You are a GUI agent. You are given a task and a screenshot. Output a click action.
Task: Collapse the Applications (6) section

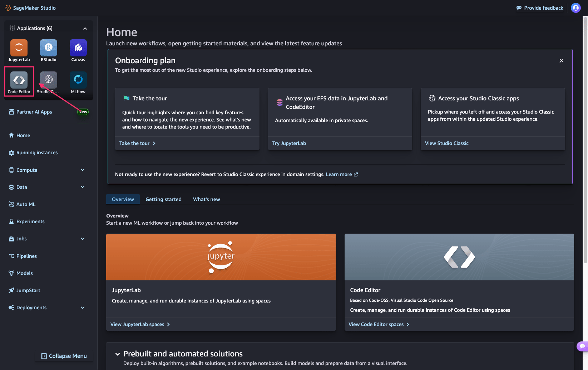(85, 28)
